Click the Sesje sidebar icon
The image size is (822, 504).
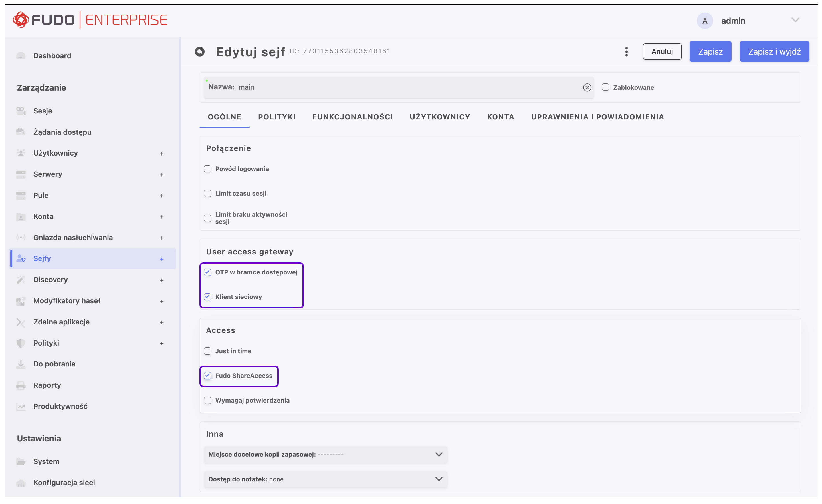[x=21, y=111]
